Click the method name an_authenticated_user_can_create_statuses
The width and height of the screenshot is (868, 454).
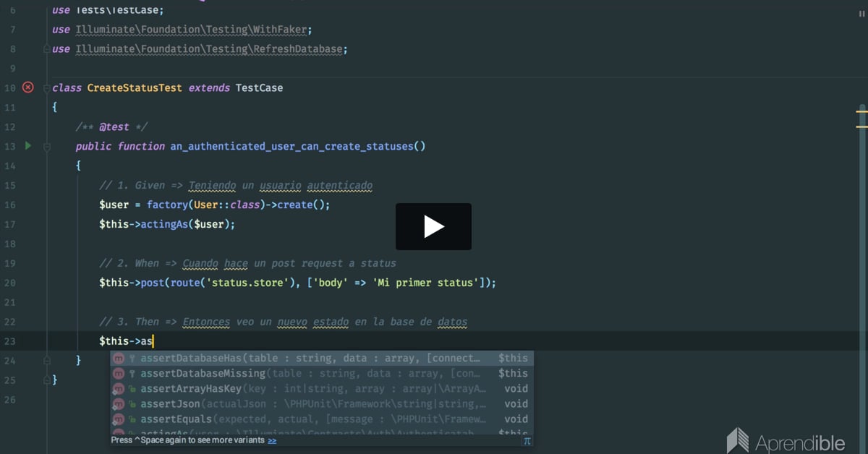click(x=292, y=146)
